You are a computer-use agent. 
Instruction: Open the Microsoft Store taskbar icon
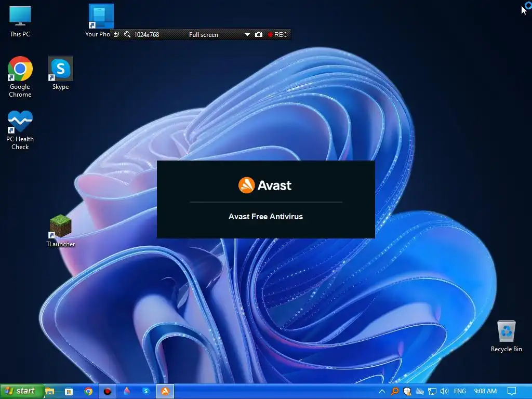coord(69,392)
